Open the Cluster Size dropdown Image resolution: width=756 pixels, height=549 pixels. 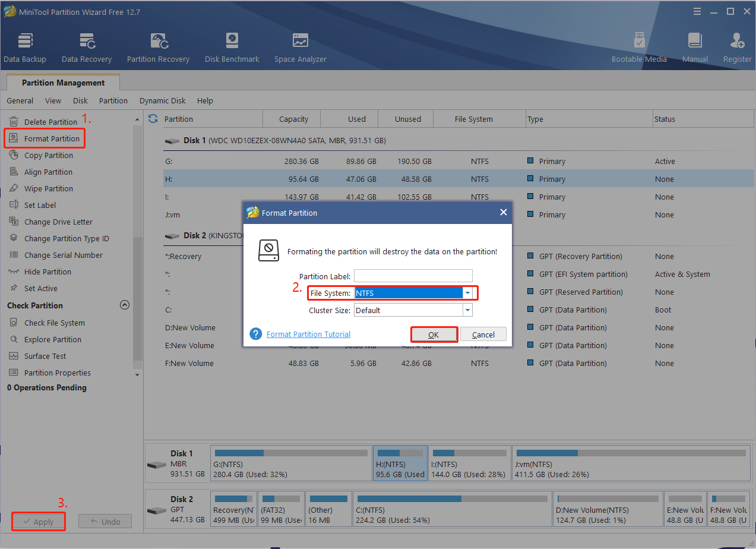tap(467, 310)
